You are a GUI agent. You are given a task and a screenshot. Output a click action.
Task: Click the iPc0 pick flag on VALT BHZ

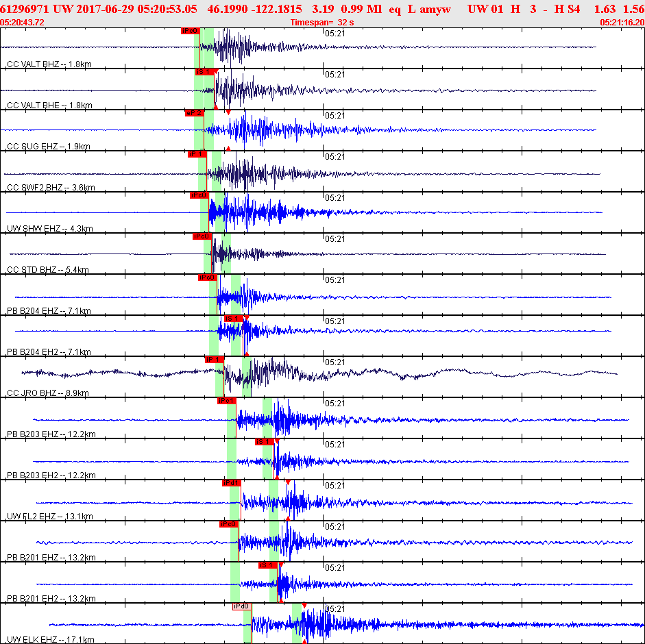click(x=190, y=31)
